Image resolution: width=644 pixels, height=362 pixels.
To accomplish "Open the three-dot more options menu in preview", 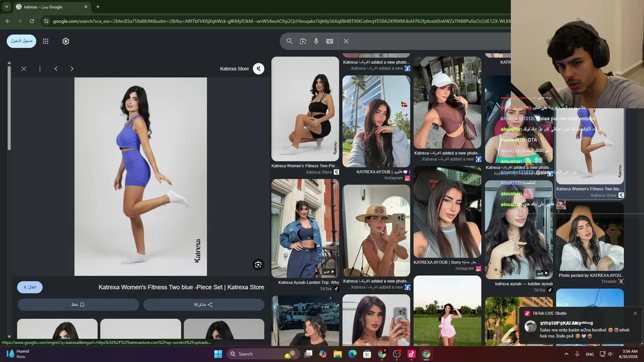I will pos(40,69).
